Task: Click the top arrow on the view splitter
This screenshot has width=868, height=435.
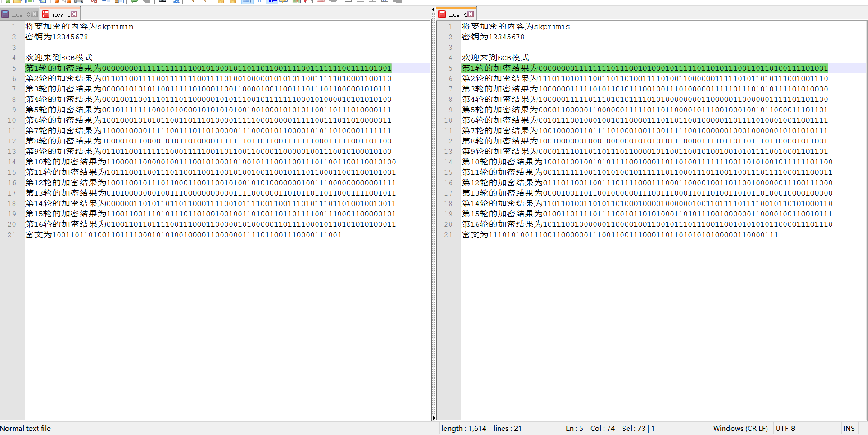Action: pos(433,9)
